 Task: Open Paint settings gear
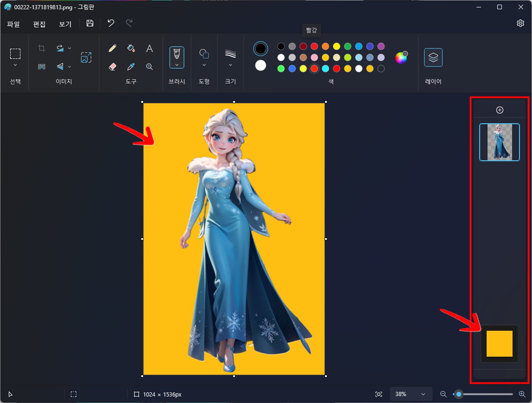(x=521, y=23)
